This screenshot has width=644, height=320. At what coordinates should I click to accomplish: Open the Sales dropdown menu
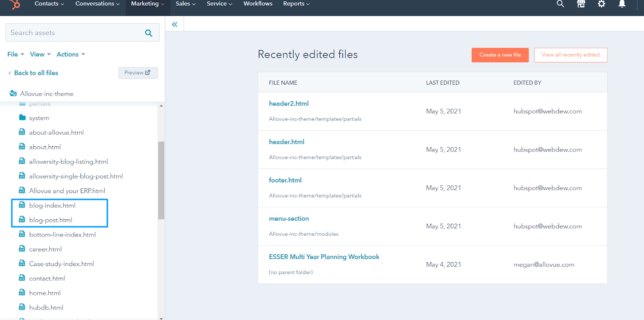pos(186,4)
